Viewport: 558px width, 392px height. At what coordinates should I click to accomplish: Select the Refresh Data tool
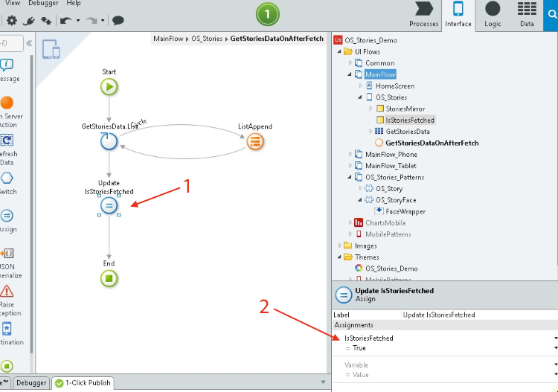click(6, 141)
